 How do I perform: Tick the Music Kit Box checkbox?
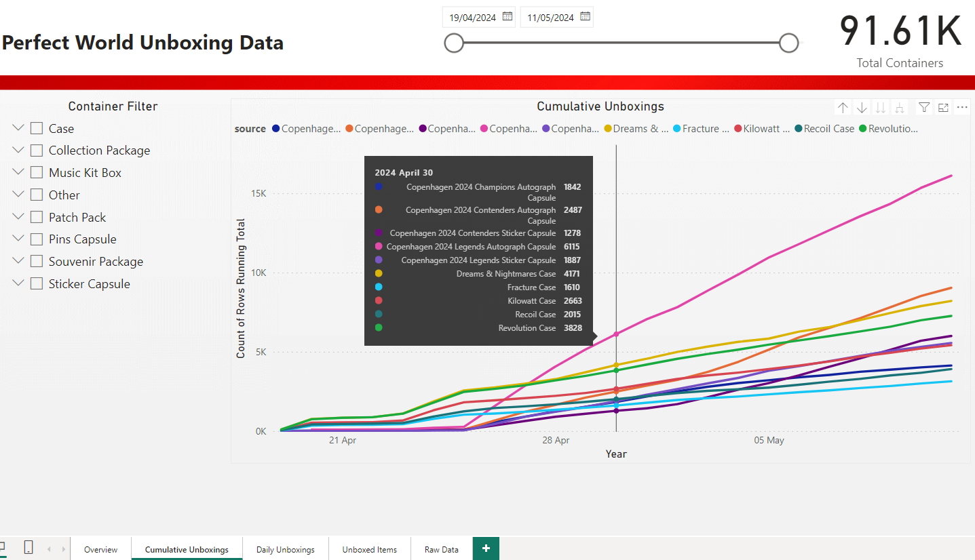click(x=37, y=173)
